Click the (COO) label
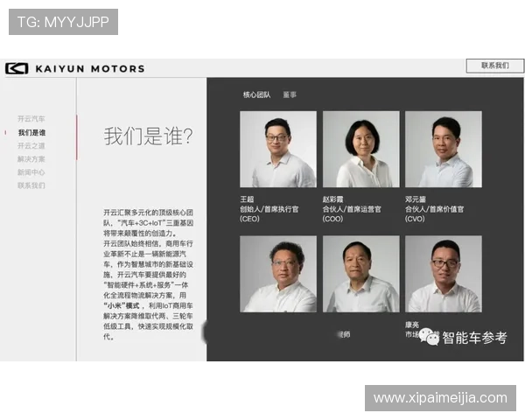The image size is (525, 420). (x=332, y=219)
